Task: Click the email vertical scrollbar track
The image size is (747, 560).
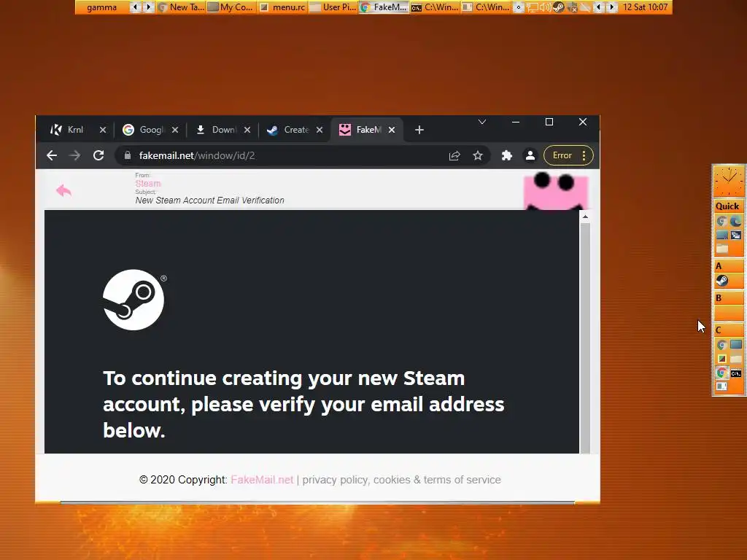Action: 585,338
